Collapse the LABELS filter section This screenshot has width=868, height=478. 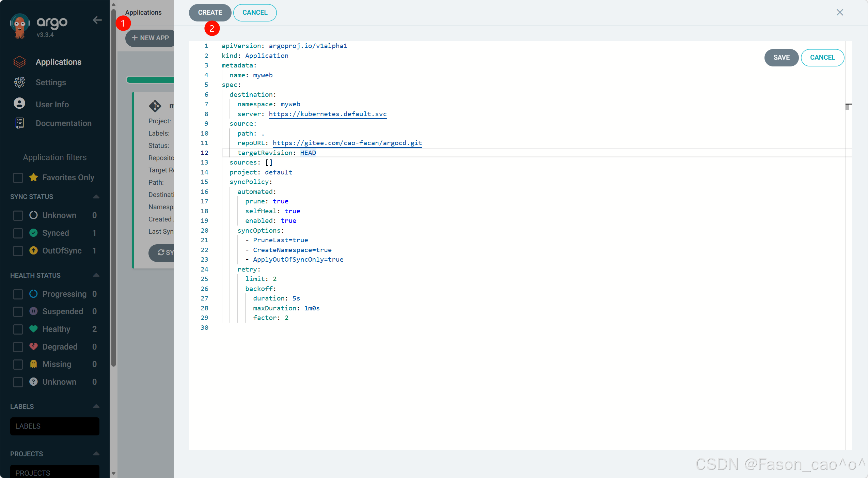pyautogui.click(x=96, y=406)
